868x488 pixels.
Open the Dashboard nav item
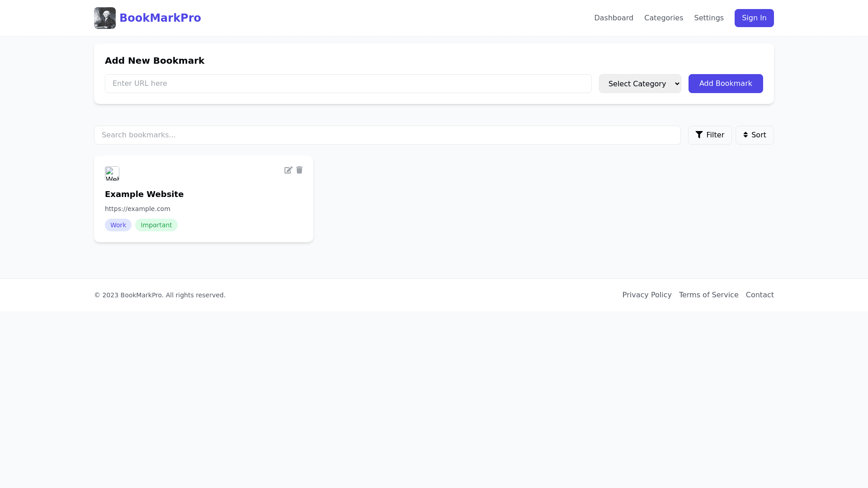tap(613, 18)
